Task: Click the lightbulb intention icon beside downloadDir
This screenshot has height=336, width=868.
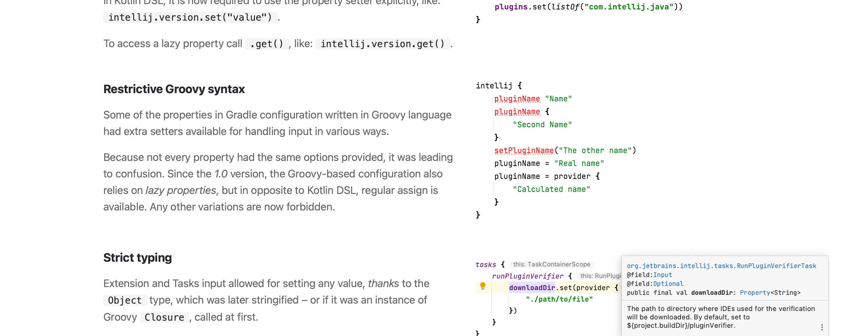Action: [484, 287]
